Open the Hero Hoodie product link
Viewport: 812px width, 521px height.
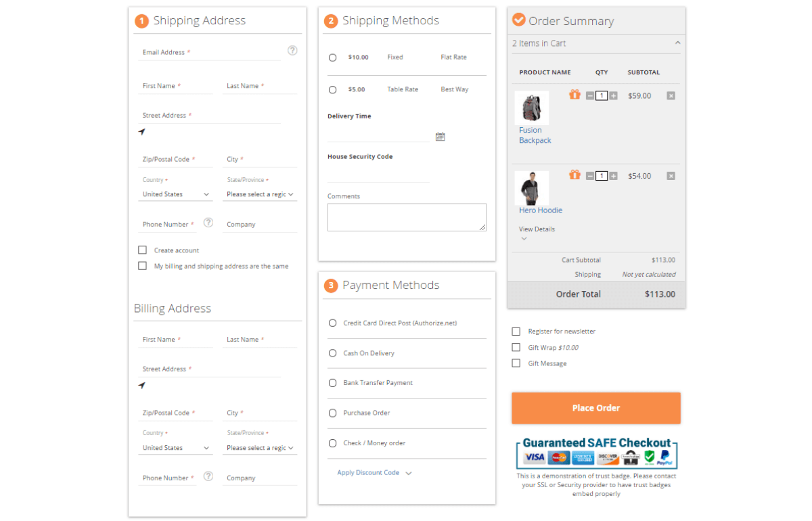pos(540,210)
